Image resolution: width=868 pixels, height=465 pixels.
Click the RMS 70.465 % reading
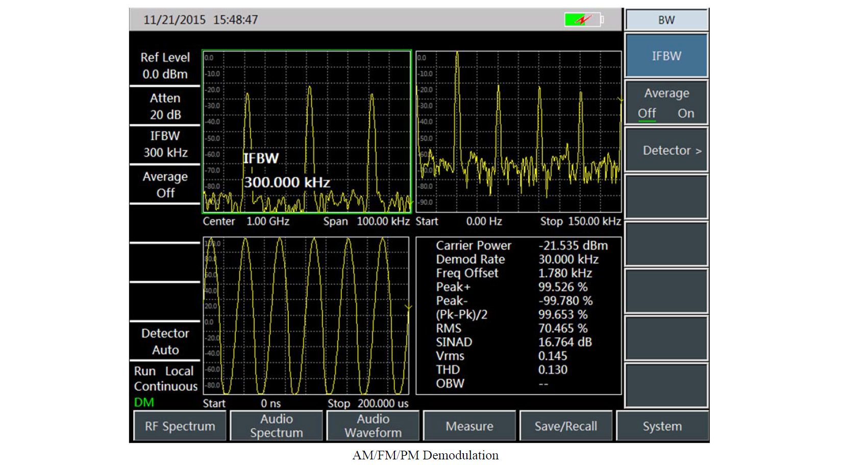pyautogui.click(x=512, y=328)
